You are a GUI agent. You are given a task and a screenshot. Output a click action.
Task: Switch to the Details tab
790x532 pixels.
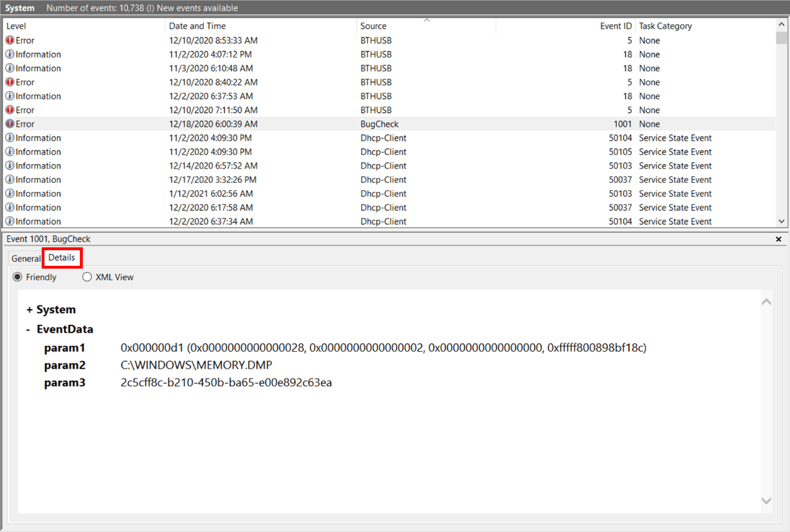tap(61, 258)
